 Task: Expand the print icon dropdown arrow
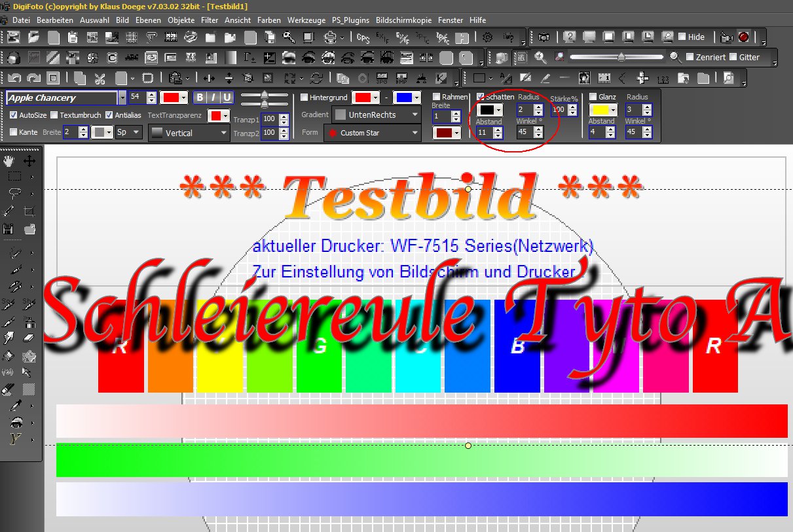[342, 38]
